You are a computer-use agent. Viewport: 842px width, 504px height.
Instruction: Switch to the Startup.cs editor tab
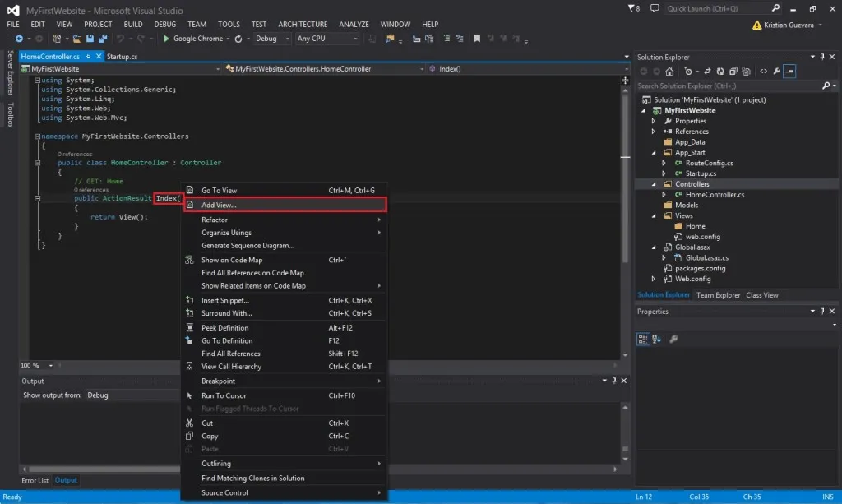pos(122,57)
